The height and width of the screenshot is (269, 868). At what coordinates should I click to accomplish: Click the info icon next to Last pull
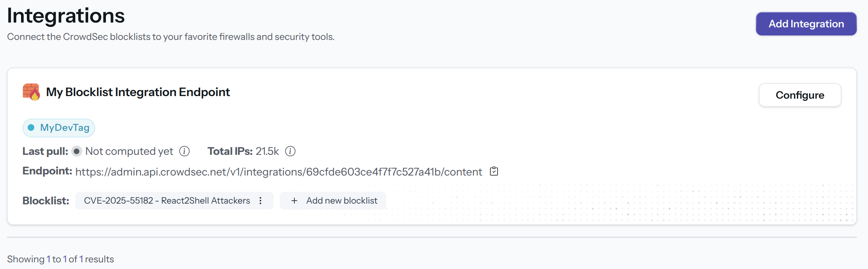185,151
